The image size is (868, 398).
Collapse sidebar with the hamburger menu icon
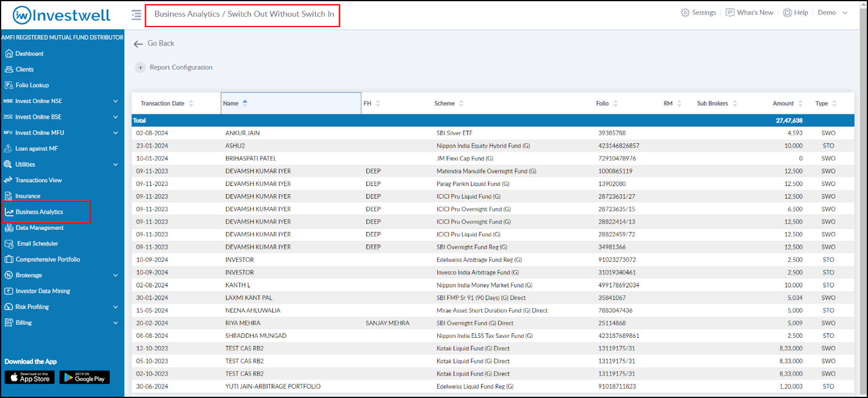pos(136,15)
